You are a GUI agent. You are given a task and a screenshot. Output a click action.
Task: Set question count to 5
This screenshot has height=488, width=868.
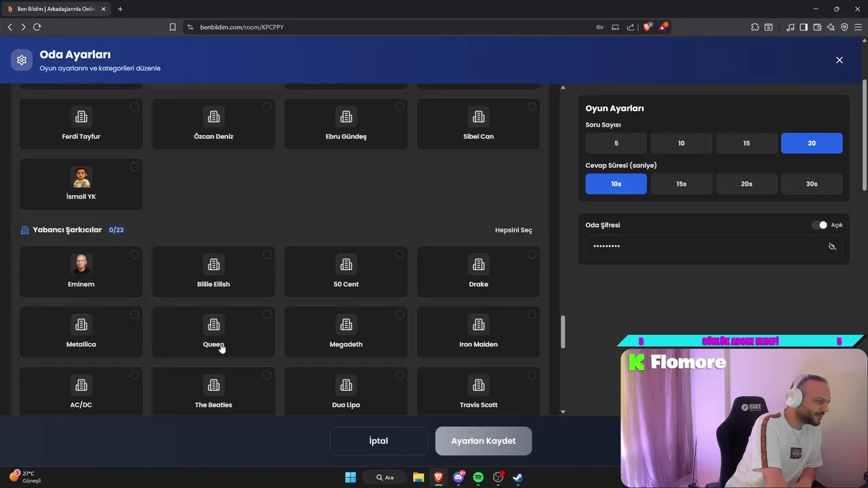(616, 143)
